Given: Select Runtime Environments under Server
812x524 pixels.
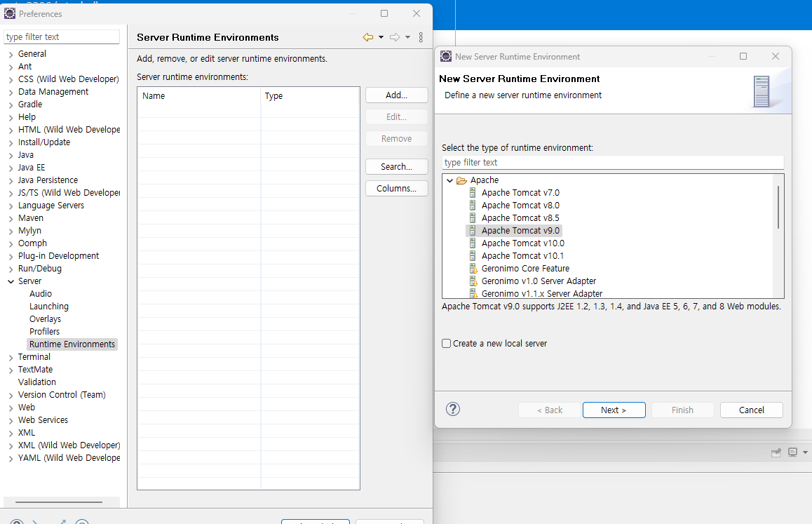Looking at the screenshot, I should pyautogui.click(x=72, y=344).
